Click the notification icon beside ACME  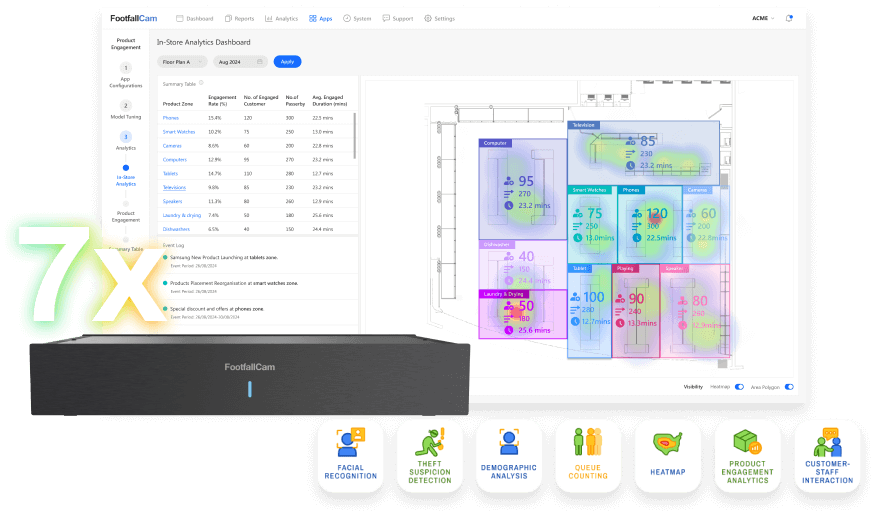click(x=789, y=18)
